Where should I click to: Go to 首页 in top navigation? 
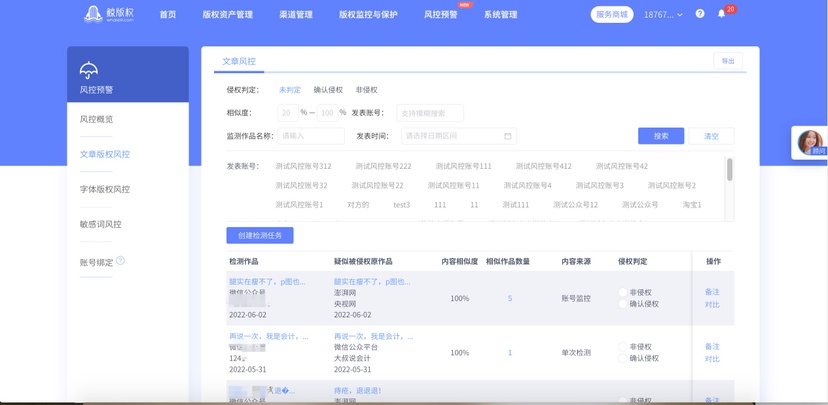[x=167, y=15]
